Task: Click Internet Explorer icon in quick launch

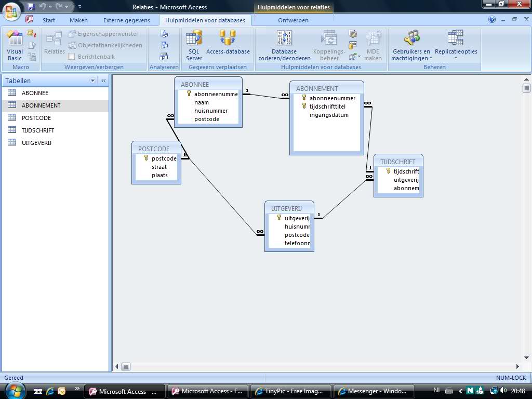Action: [50, 391]
